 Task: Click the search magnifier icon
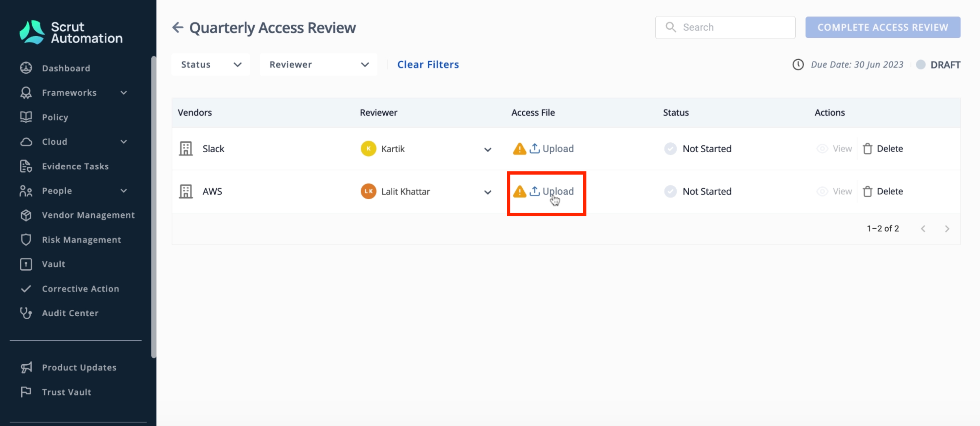tap(671, 27)
